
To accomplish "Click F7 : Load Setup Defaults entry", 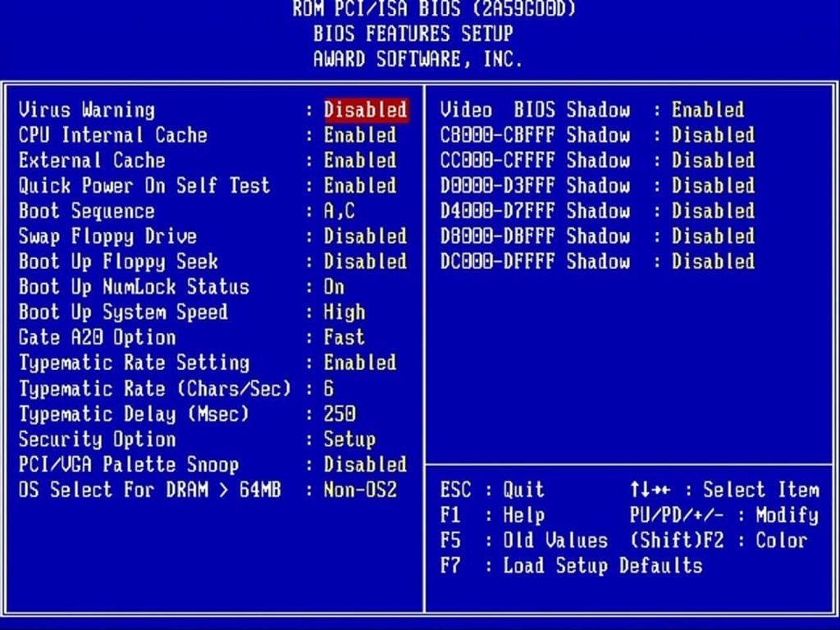I will pyautogui.click(x=571, y=566).
